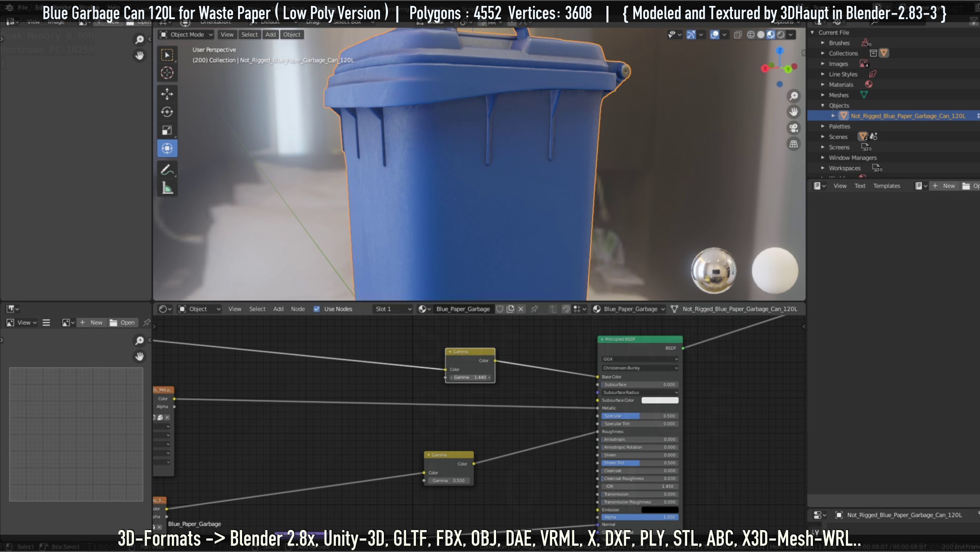980x552 pixels.
Task: Adjust the Specular slider in Principled BSDF
Action: [640, 416]
